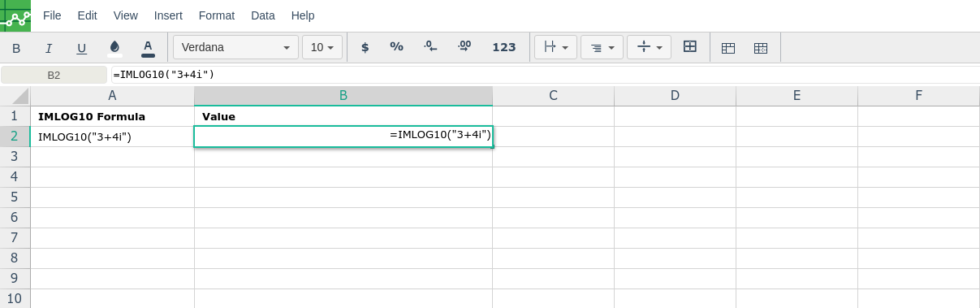Image resolution: width=980 pixels, height=308 pixels.
Task: Open the 123 number formats menu
Action: click(504, 47)
